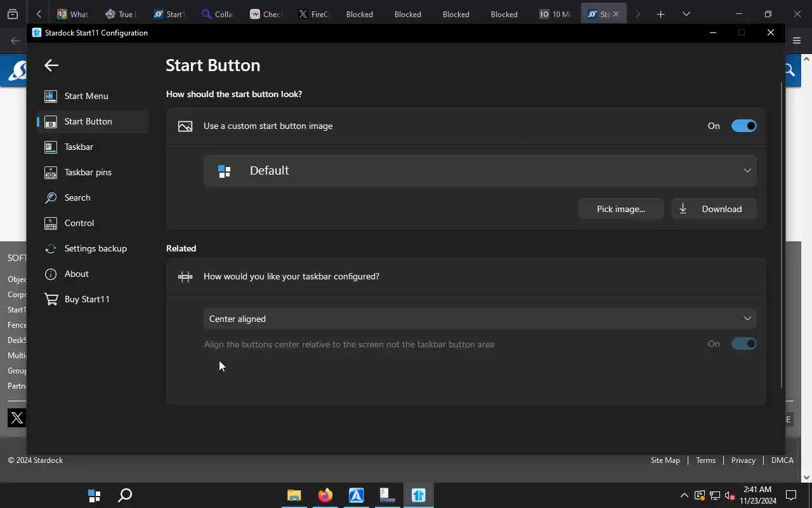Click the webpage search magnifier icon
The width and height of the screenshot is (812, 508).
790,70
